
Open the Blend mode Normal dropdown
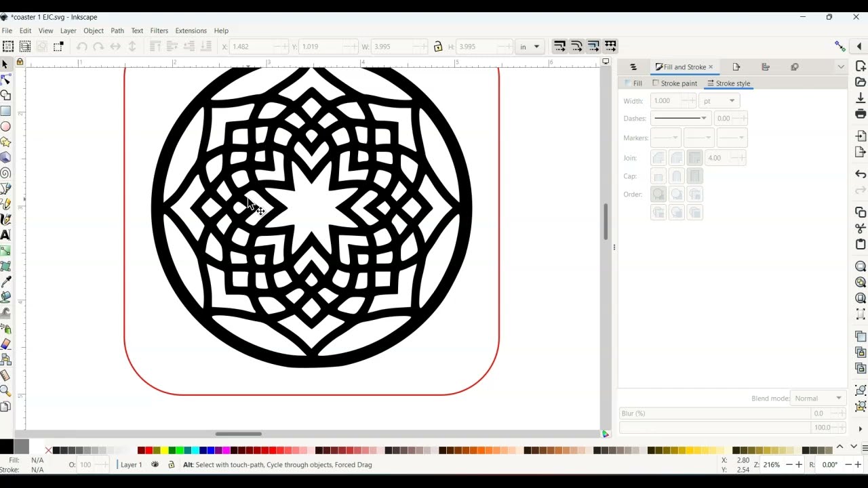(818, 398)
